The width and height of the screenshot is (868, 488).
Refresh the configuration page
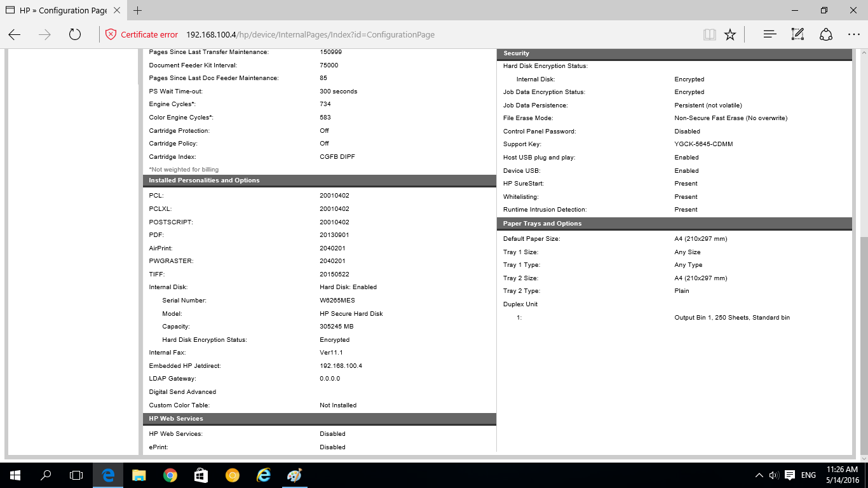click(x=75, y=35)
